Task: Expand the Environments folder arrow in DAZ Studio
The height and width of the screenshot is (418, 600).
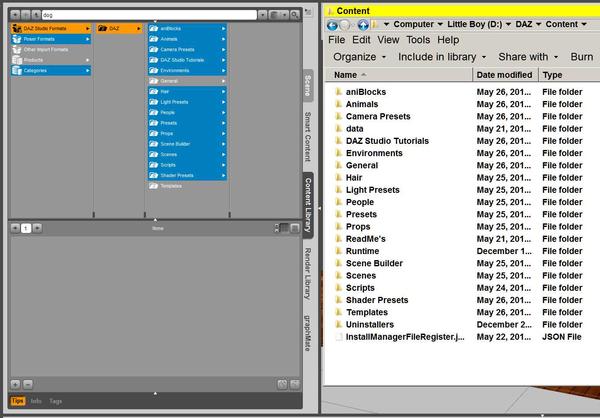Action: click(x=223, y=70)
